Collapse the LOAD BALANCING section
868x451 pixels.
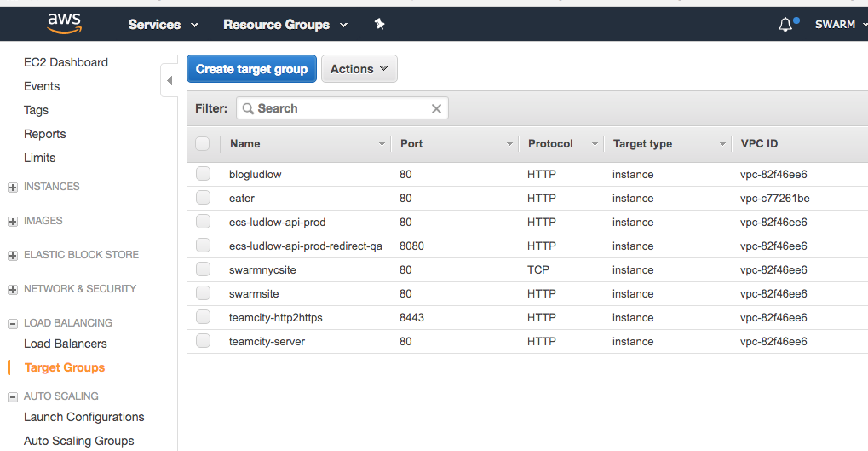click(13, 323)
